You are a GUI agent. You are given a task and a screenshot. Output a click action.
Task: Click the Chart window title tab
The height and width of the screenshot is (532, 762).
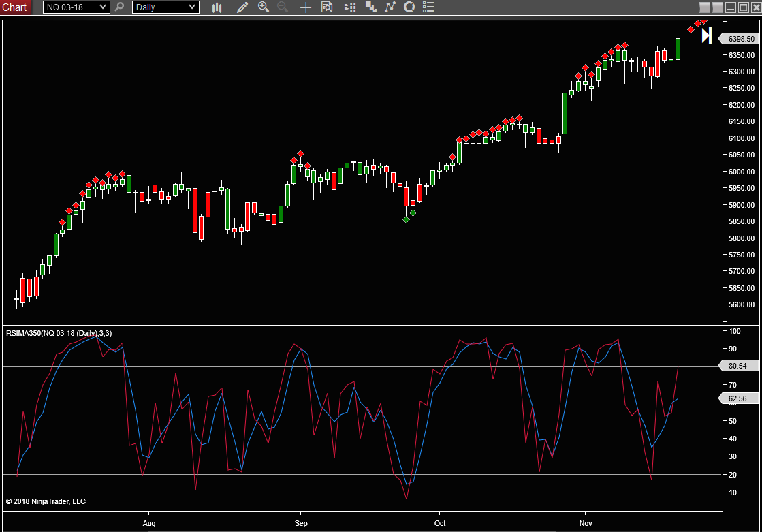(15, 7)
